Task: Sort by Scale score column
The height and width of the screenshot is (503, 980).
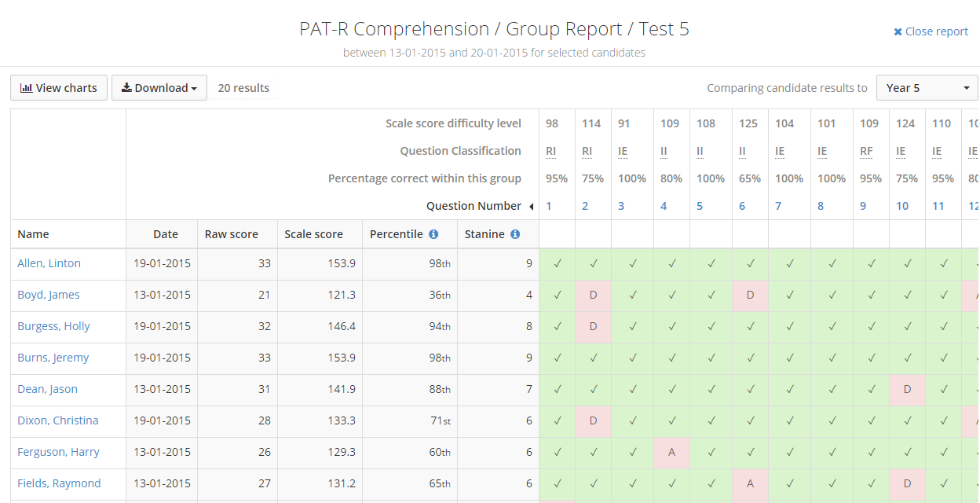Action: click(313, 234)
